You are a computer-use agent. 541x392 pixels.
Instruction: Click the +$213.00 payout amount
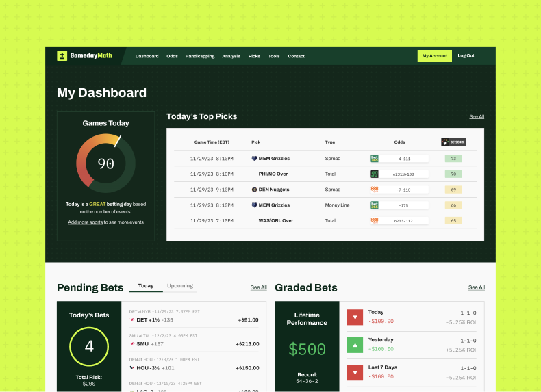pyautogui.click(x=247, y=344)
